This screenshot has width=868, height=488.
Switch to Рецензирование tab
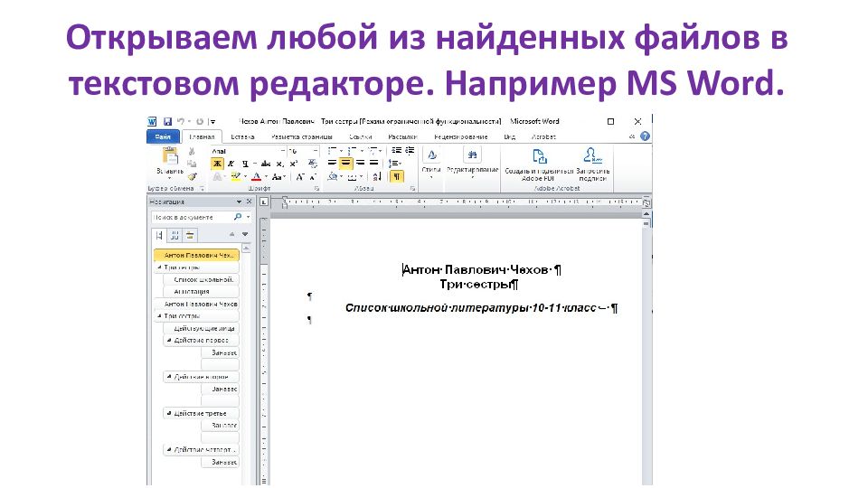(461, 136)
